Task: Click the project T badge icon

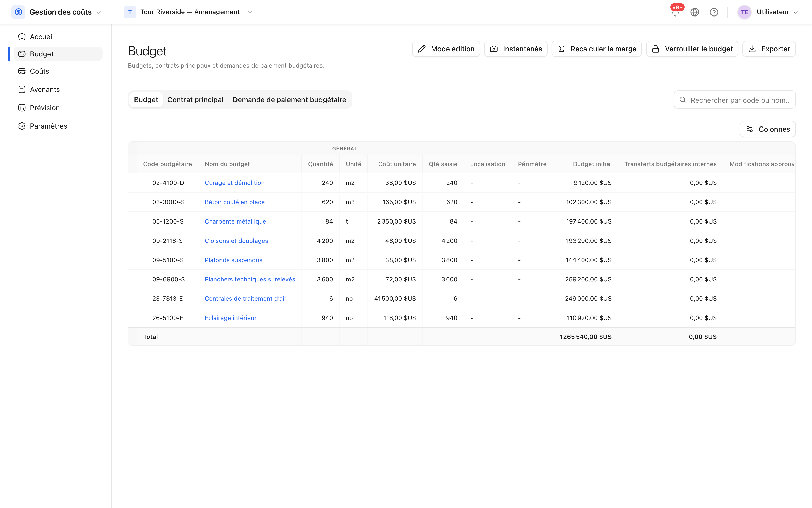Action: (130, 12)
